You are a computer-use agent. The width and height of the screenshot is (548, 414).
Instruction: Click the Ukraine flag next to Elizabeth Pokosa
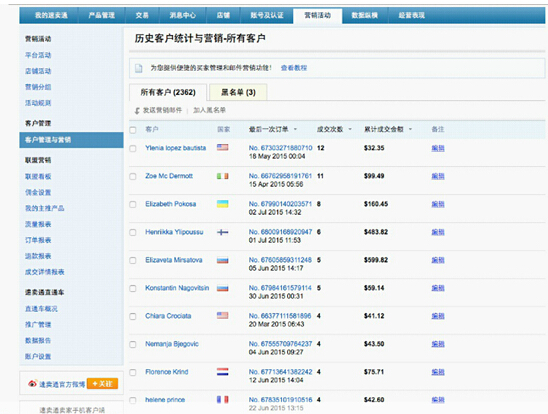tap(222, 204)
